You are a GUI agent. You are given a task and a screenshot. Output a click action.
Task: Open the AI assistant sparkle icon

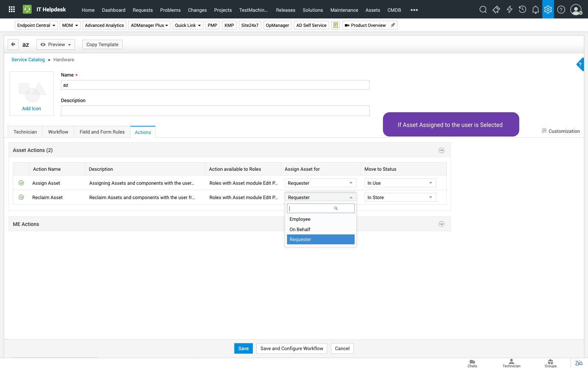click(x=496, y=10)
